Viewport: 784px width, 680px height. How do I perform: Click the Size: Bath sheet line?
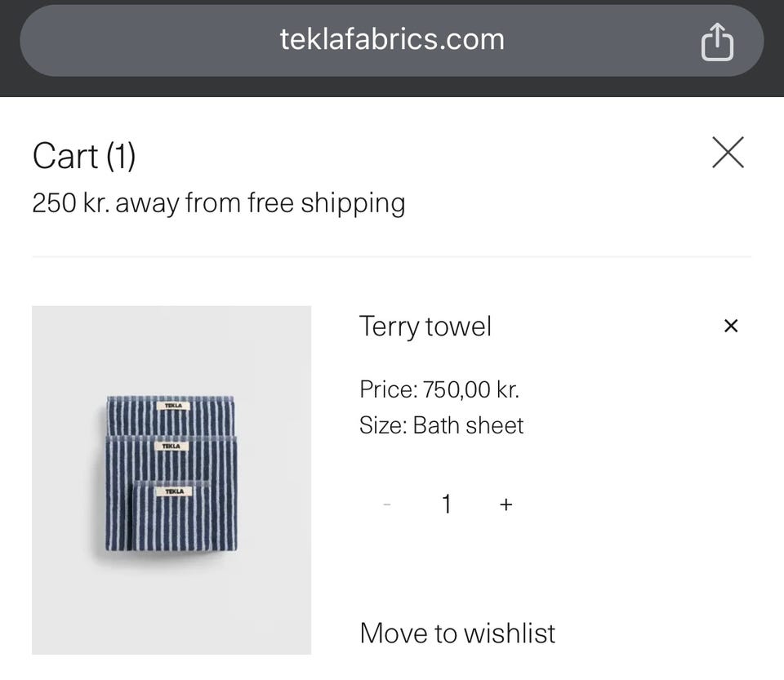coord(441,425)
